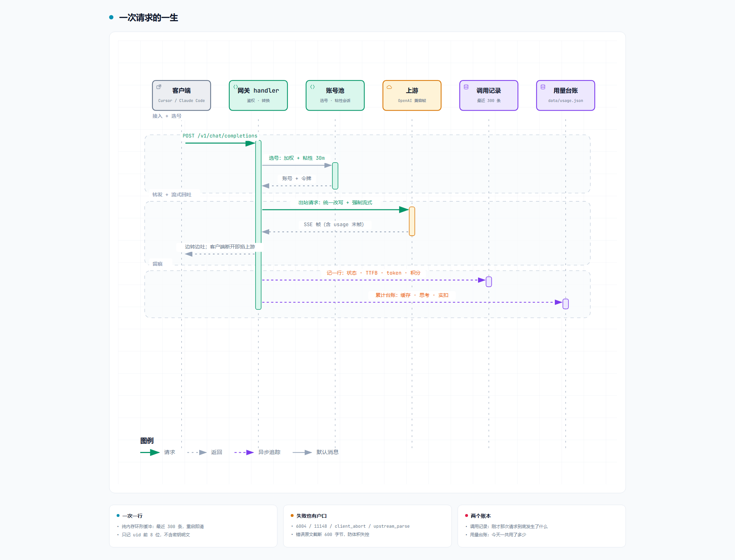735x560 pixels.
Task: Select the 用量台账 data/usage.json box
Action: (x=566, y=95)
